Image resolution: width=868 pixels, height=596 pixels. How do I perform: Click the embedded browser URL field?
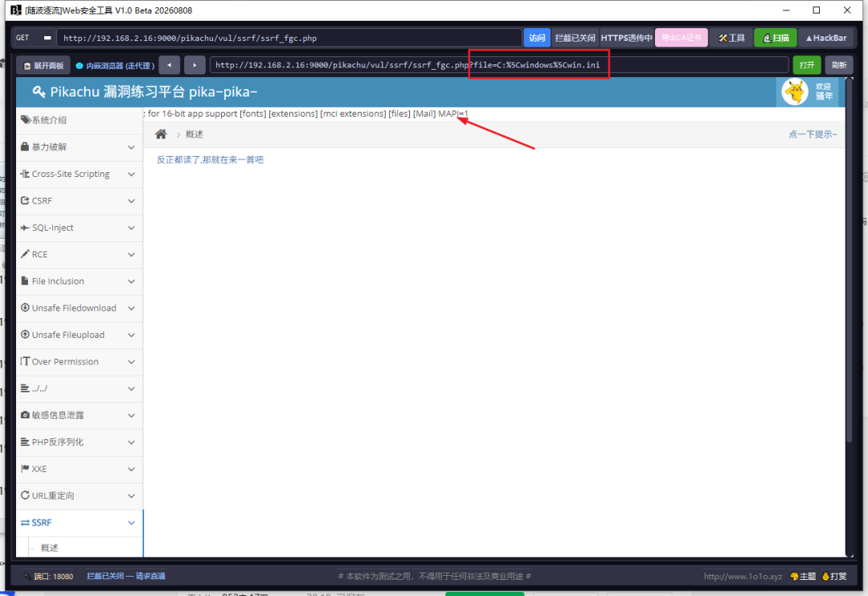[499, 65]
